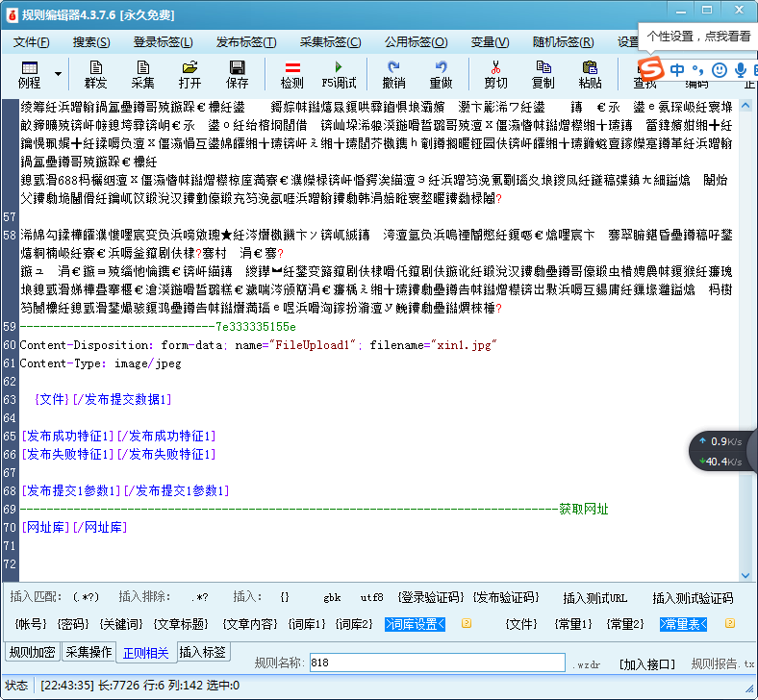
Task: Open 文件(F) menu
Action: [31, 42]
